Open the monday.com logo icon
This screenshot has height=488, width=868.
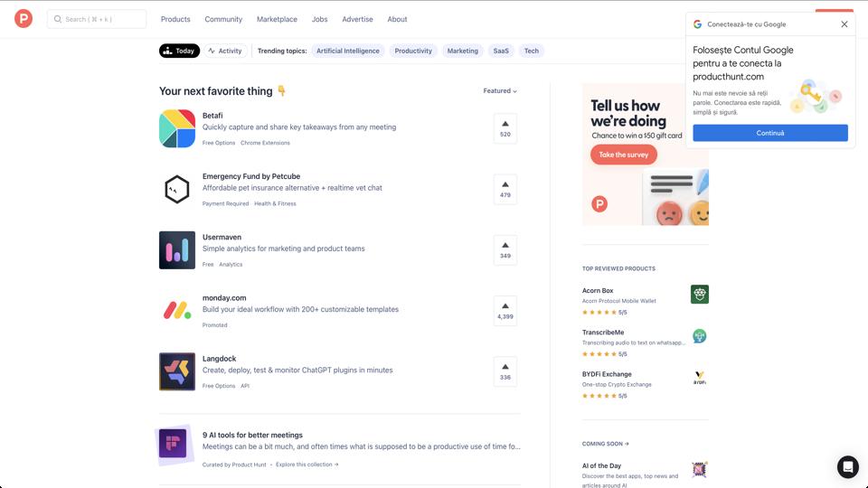[177, 311]
